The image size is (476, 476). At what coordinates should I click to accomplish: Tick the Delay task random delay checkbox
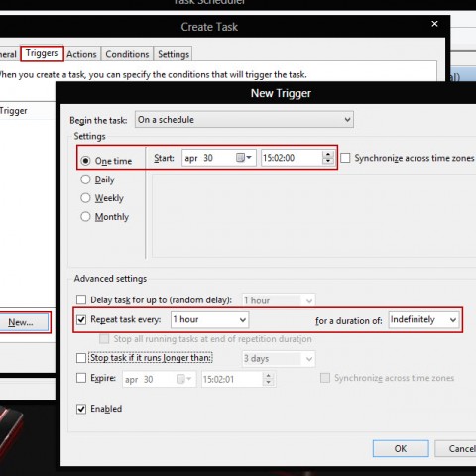pos(81,299)
